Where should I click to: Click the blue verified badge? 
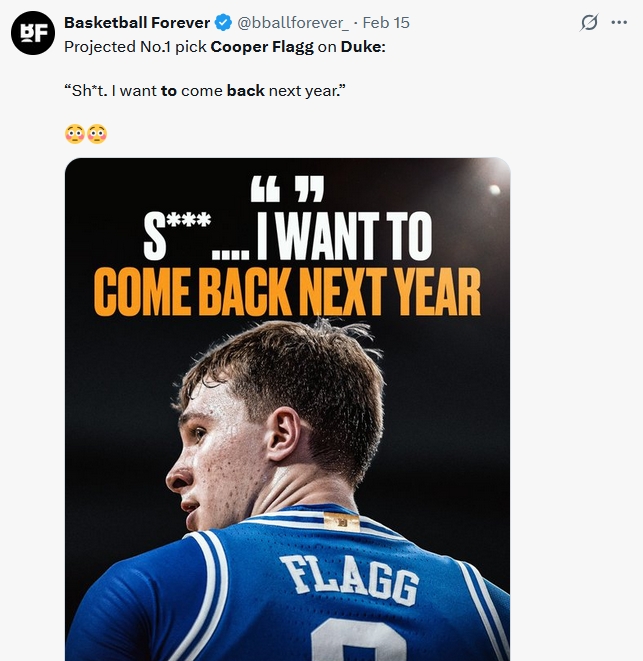point(224,23)
